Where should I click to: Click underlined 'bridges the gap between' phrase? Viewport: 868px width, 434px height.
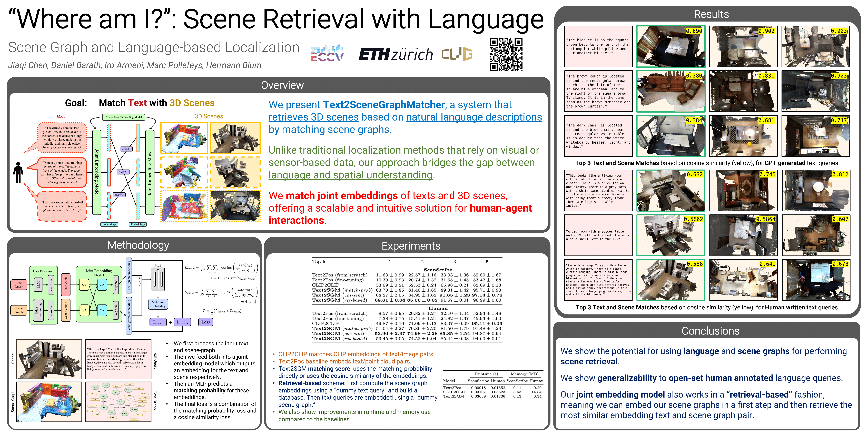point(478,163)
